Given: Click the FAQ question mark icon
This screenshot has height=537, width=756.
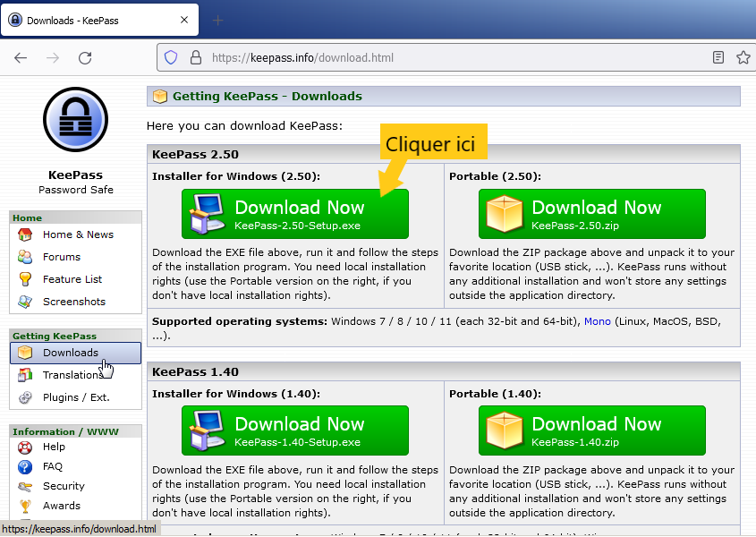Looking at the screenshot, I should click(25, 466).
